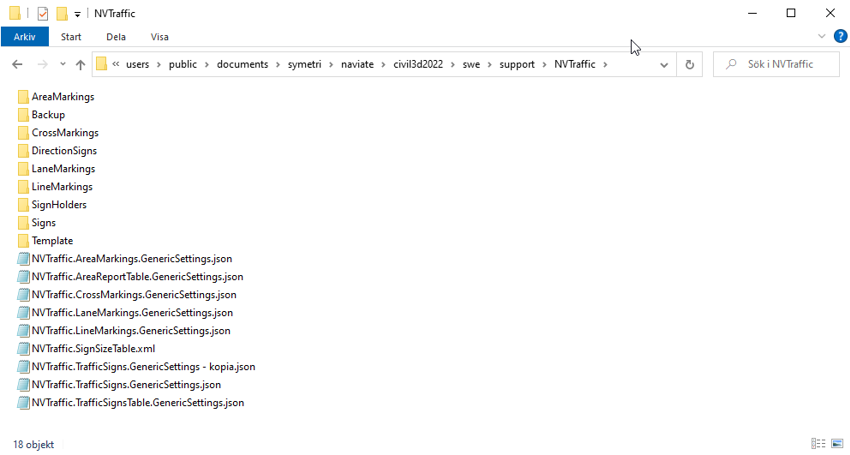Select the NVTraffic.LaneMarkings.GenericSettings.json file name
This screenshot has height=455, width=850.
(132, 313)
